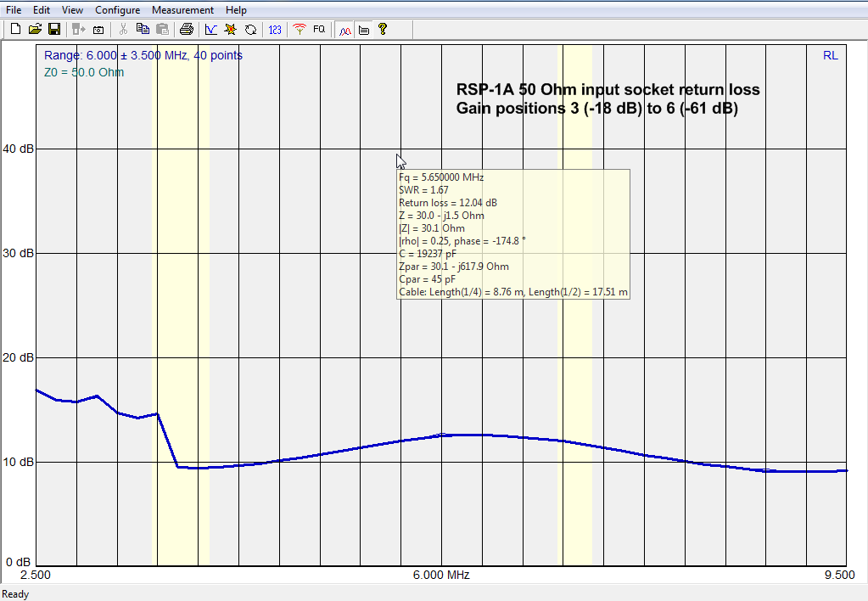
Task: Print the graph with printer icon
Action: [187, 30]
